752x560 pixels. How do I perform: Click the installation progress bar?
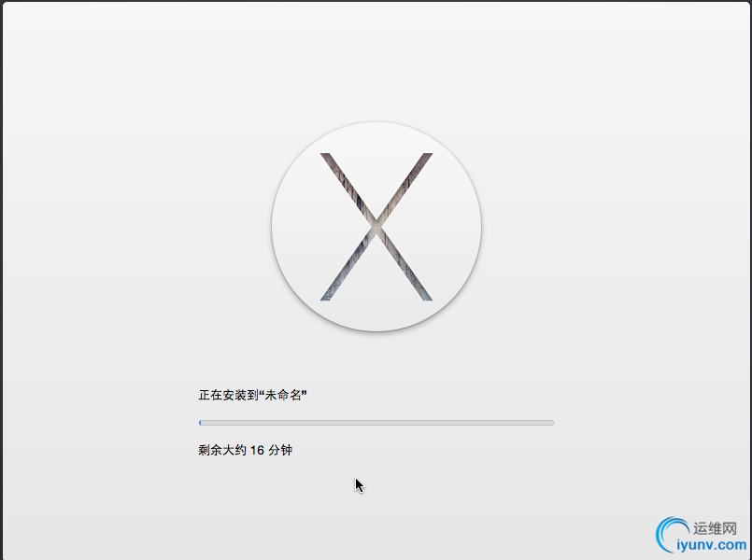click(376, 423)
